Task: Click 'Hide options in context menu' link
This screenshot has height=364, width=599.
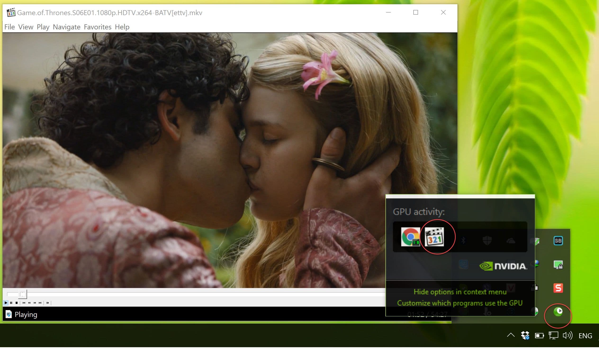Action: 460,292
